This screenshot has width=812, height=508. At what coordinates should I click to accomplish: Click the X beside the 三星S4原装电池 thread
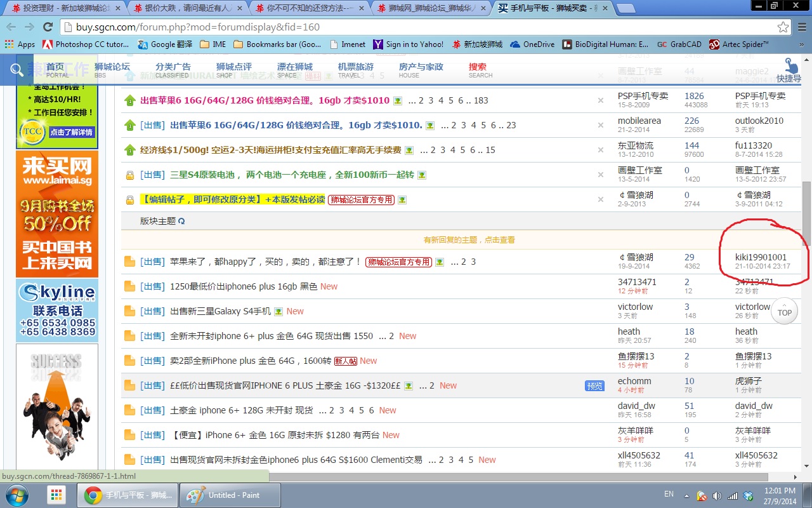[x=601, y=175]
